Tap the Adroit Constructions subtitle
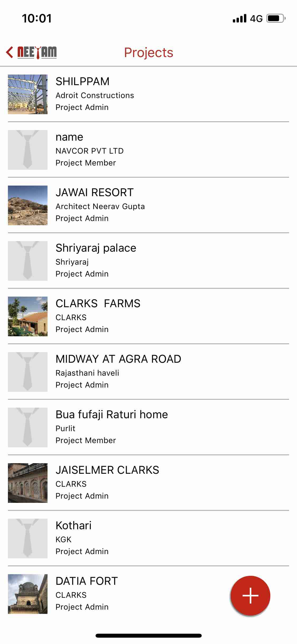Viewport: 297px width, 644px height. pyautogui.click(x=95, y=95)
